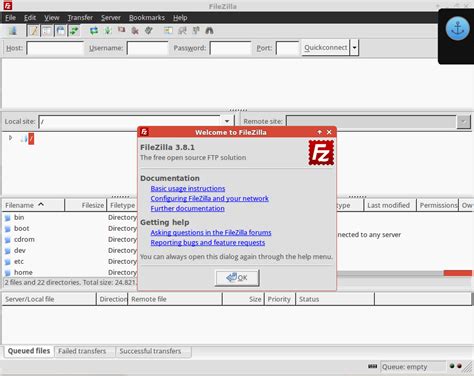Viewport: 474px width, 376px height.
Task: Open the Server menu
Action: [x=111, y=18]
